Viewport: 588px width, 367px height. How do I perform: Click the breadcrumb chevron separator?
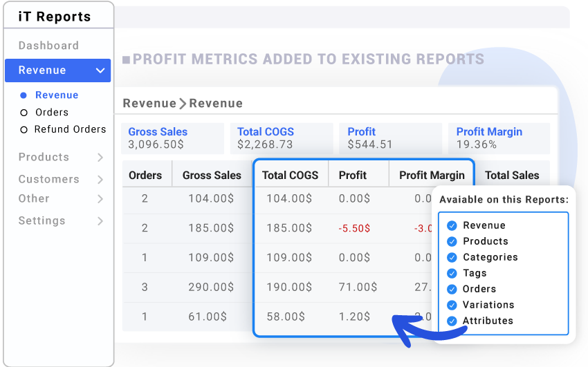183,104
